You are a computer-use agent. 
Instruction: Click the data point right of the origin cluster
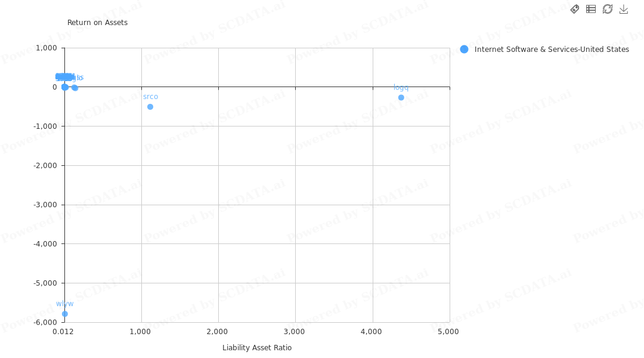coord(75,88)
